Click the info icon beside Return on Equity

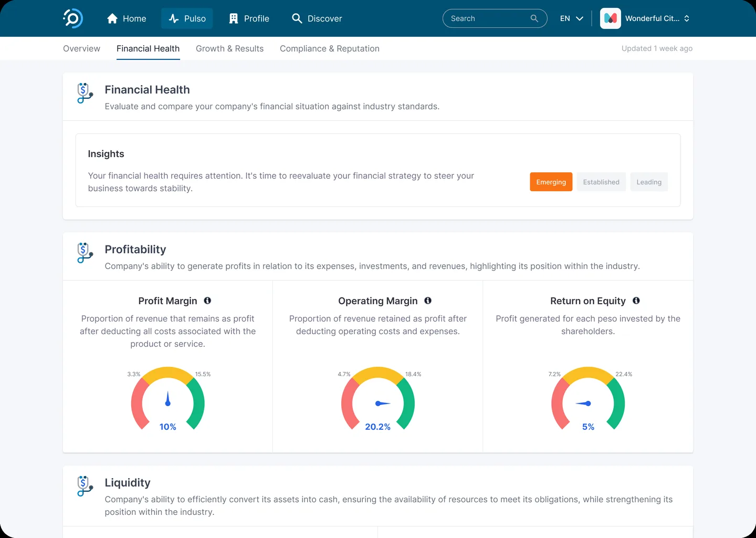pyautogui.click(x=636, y=301)
